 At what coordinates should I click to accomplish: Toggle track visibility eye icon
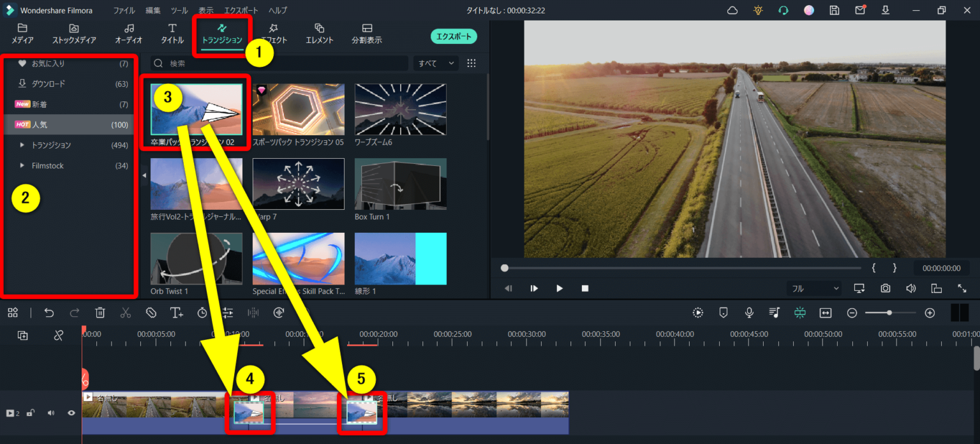tap(71, 413)
